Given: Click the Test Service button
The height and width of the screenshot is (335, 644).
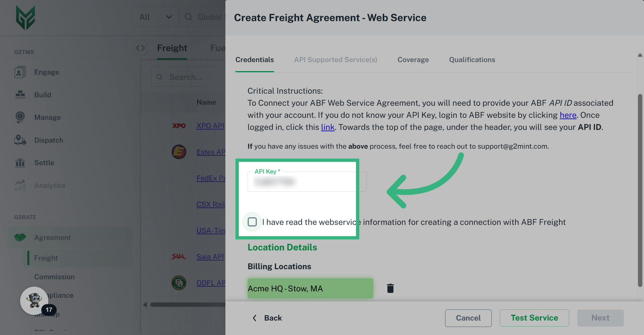Looking at the screenshot, I should pos(534,318).
